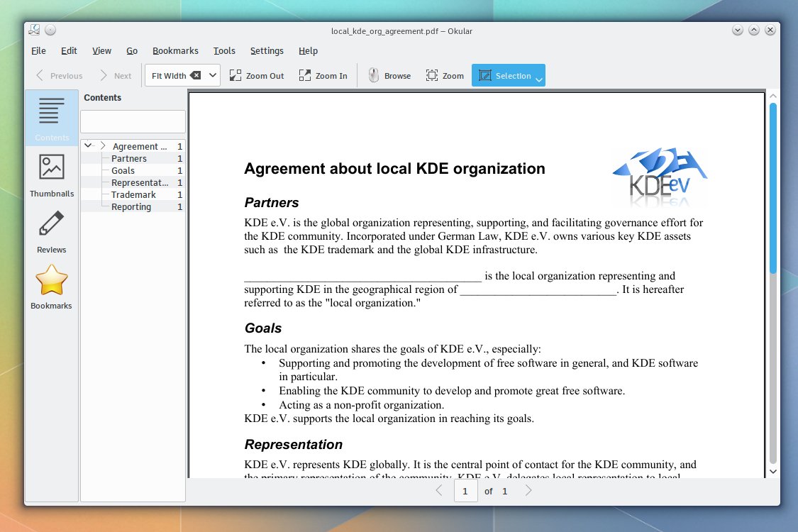Click the contents search field
The height and width of the screenshot is (532, 798).
(133, 122)
